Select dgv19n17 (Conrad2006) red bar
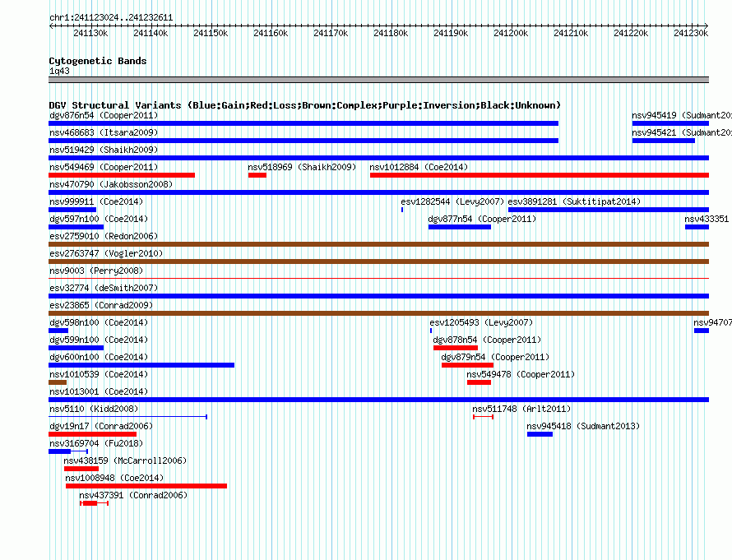Image resolution: width=732 pixels, height=560 pixels. [x=92, y=434]
